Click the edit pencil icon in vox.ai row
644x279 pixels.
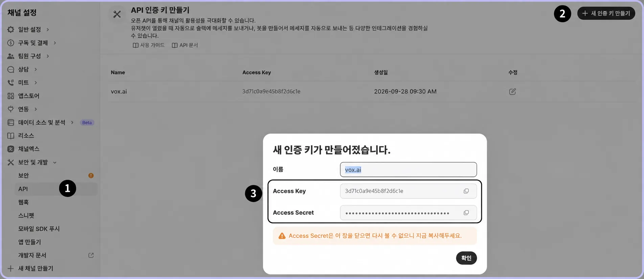[x=512, y=92]
